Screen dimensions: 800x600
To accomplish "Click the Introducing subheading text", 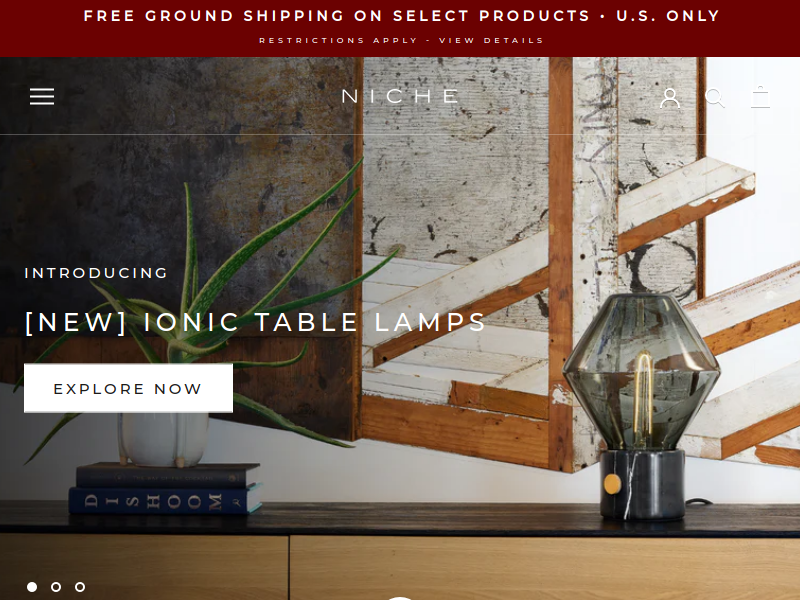I will (x=96, y=273).
